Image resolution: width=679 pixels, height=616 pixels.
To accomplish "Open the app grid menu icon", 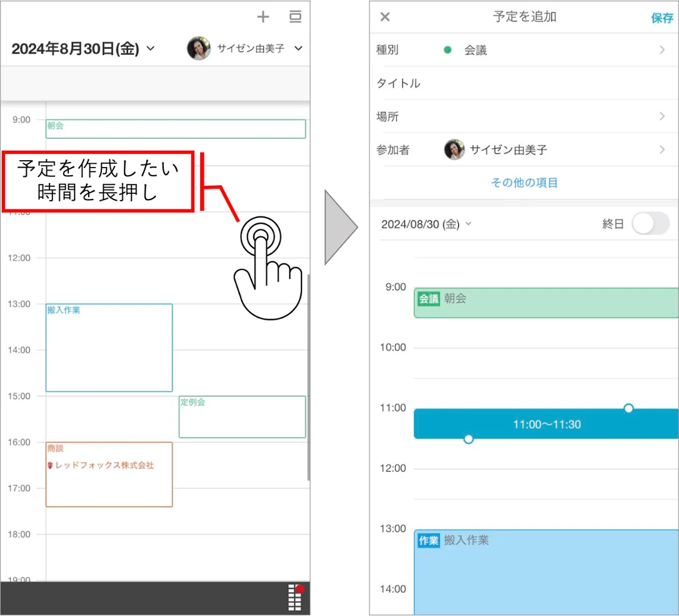I will tap(295, 598).
